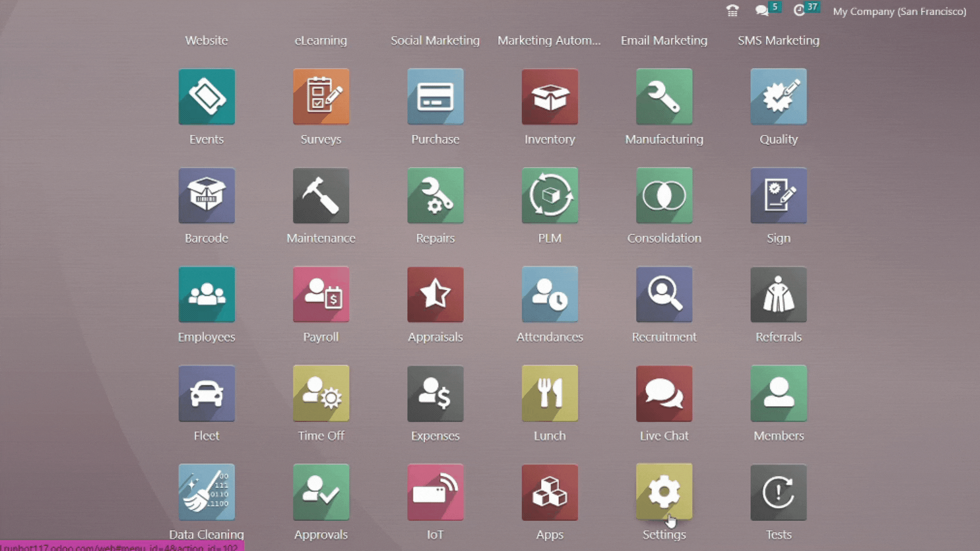Open the Live Chat app

(664, 394)
